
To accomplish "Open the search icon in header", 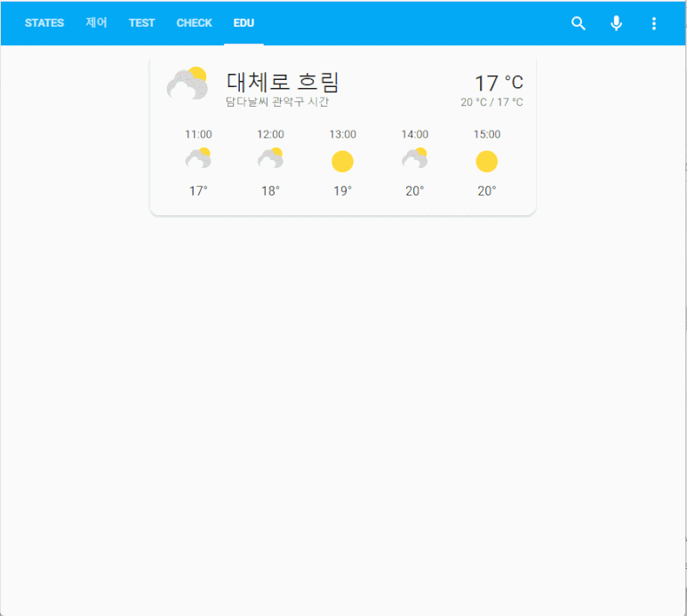I will pyautogui.click(x=579, y=23).
